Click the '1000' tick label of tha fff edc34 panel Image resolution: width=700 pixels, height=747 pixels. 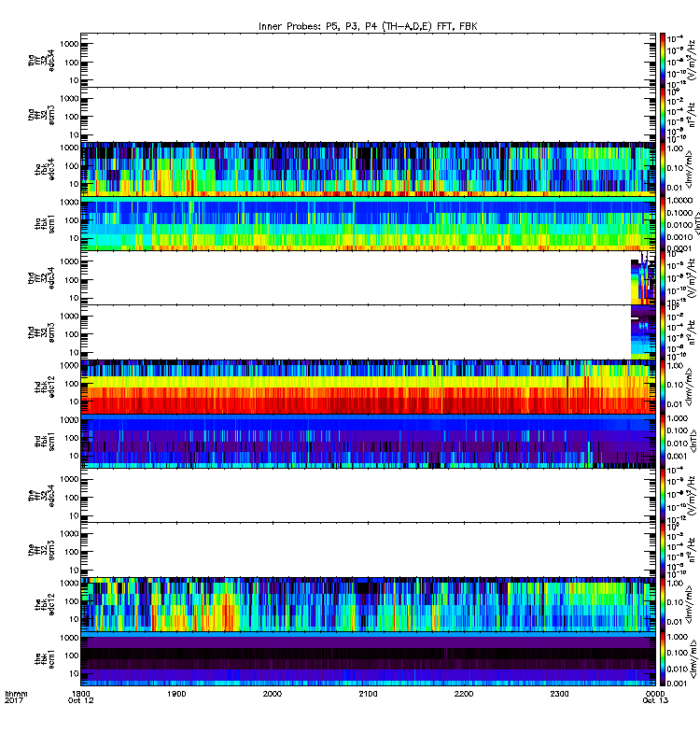tap(69, 44)
